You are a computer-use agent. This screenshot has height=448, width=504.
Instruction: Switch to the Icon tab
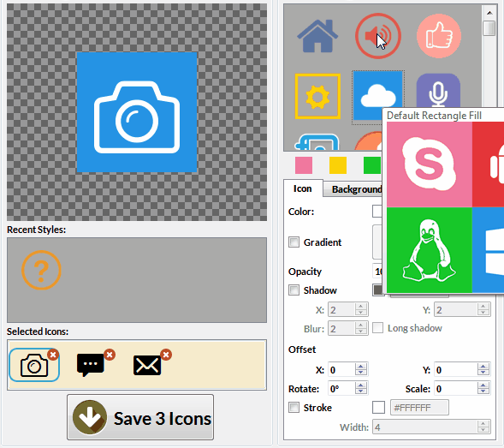click(303, 188)
